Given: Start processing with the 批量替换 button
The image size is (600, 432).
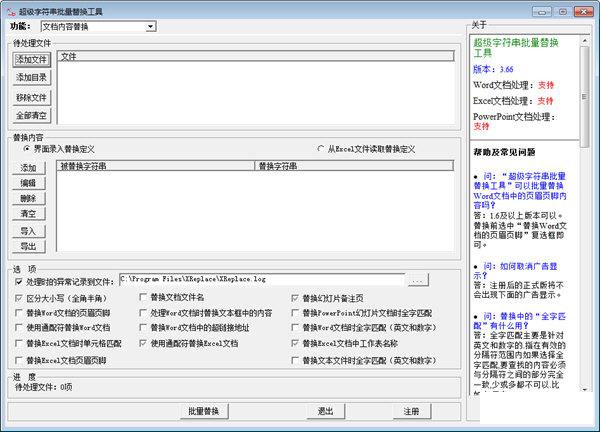Looking at the screenshot, I should point(205,411).
